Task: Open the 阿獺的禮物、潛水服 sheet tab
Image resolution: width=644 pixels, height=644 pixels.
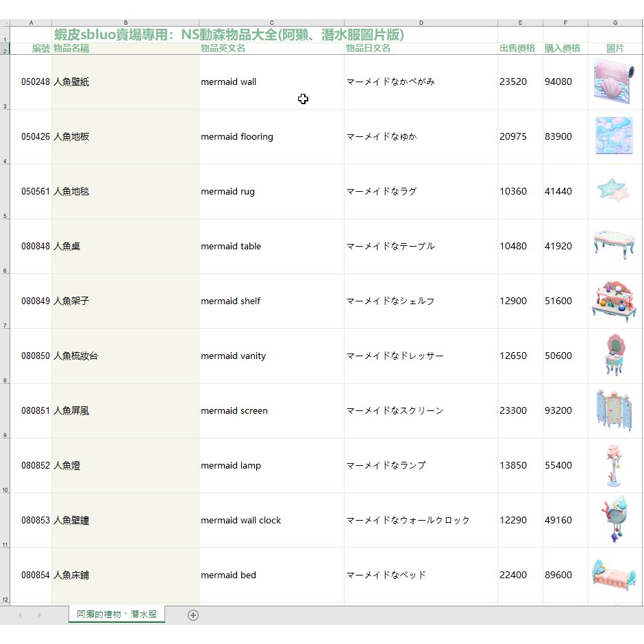Action: coord(116,614)
